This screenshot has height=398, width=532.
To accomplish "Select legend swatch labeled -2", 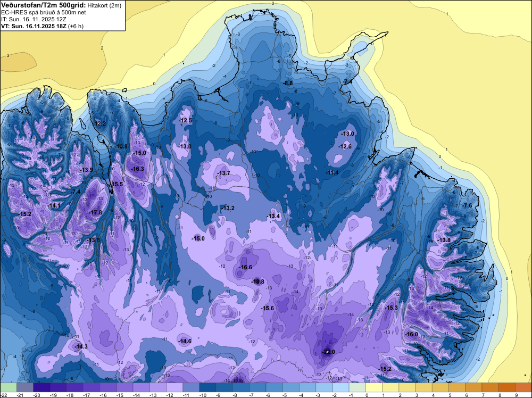I will 341,387.
